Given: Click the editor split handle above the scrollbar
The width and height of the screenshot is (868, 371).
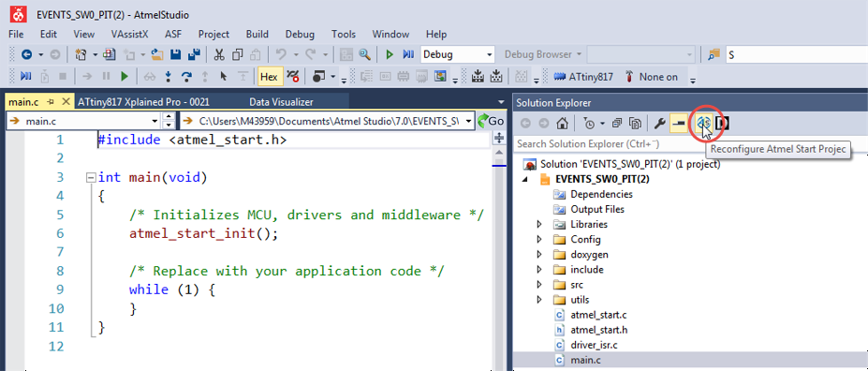Looking at the screenshot, I should click(x=499, y=138).
